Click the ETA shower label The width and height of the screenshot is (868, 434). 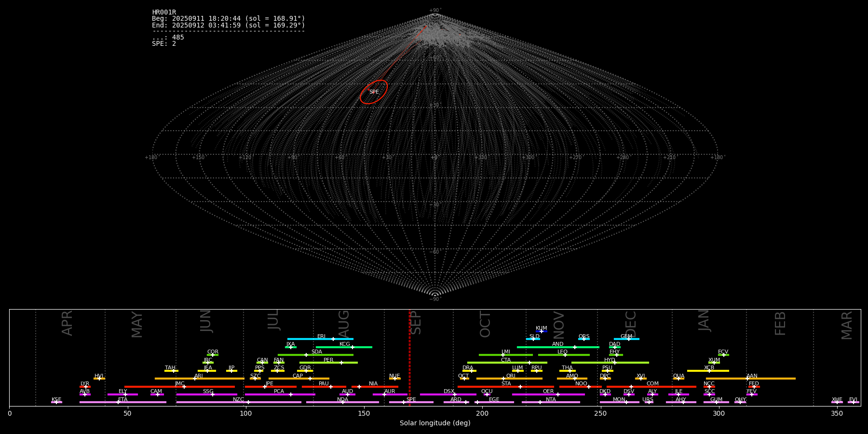(x=123, y=400)
